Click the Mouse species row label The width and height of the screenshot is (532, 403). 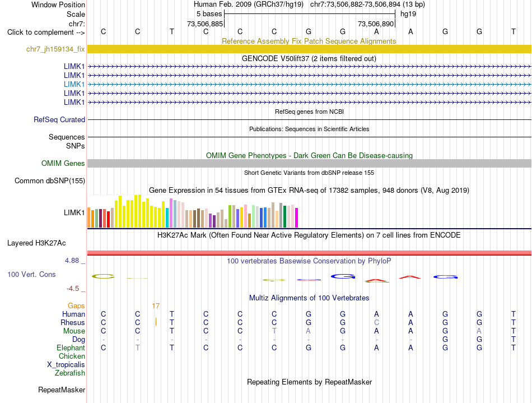click(74, 331)
